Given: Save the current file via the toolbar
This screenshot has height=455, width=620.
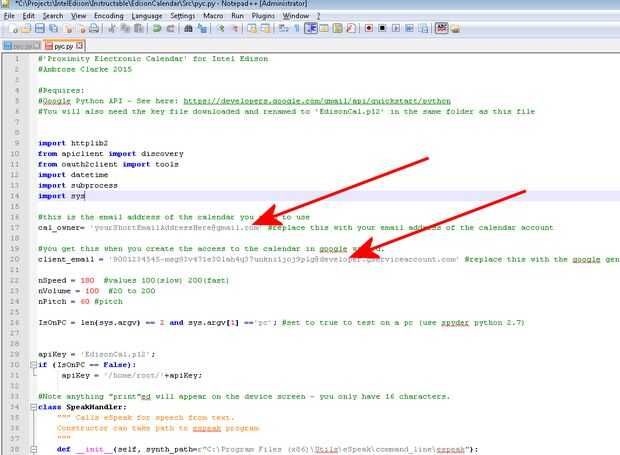Looking at the screenshot, I should point(40,28).
